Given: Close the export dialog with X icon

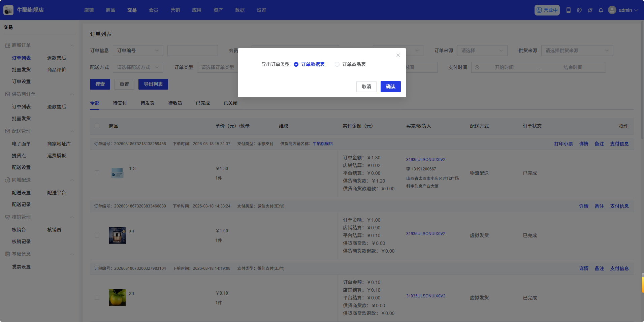Looking at the screenshot, I should (398, 55).
